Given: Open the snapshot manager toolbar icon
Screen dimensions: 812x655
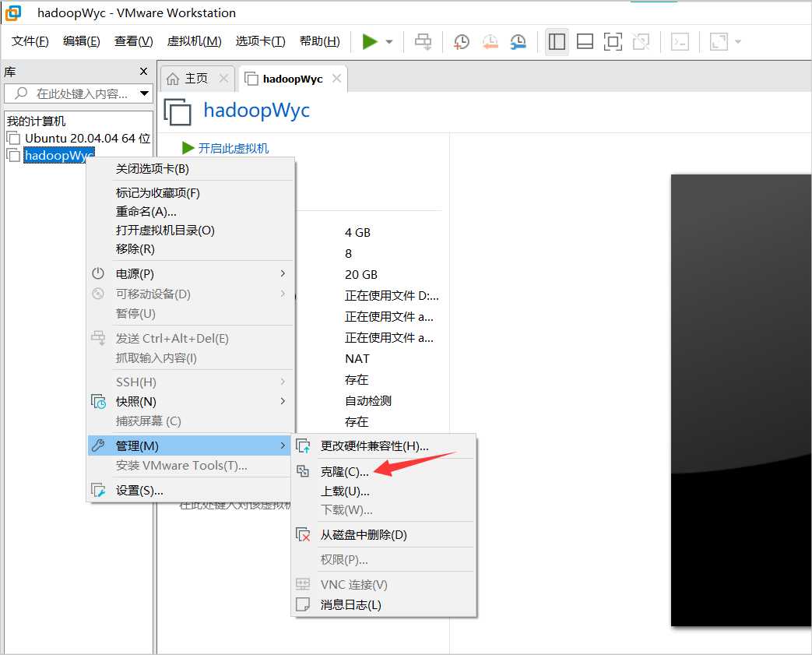Looking at the screenshot, I should click(518, 41).
